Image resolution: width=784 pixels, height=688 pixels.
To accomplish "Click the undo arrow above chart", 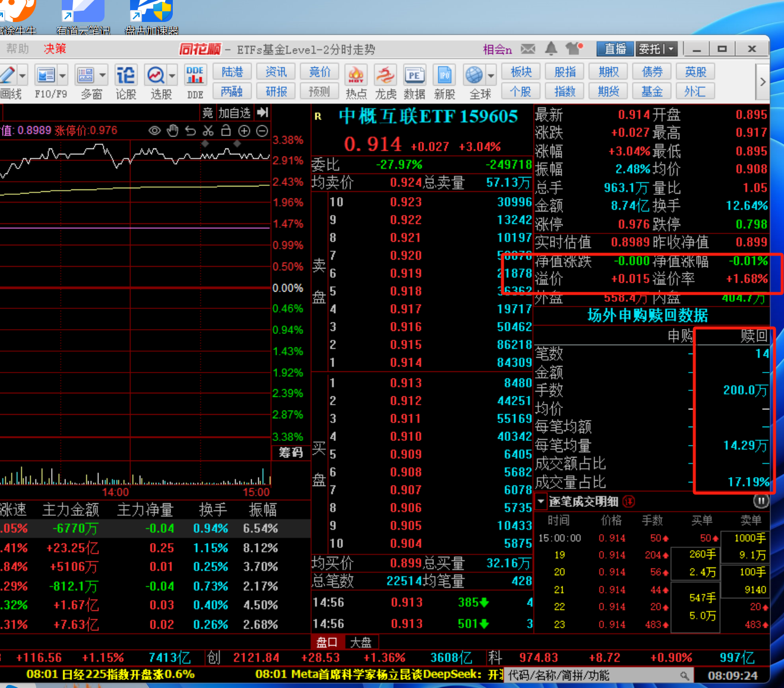I will click(x=190, y=131).
